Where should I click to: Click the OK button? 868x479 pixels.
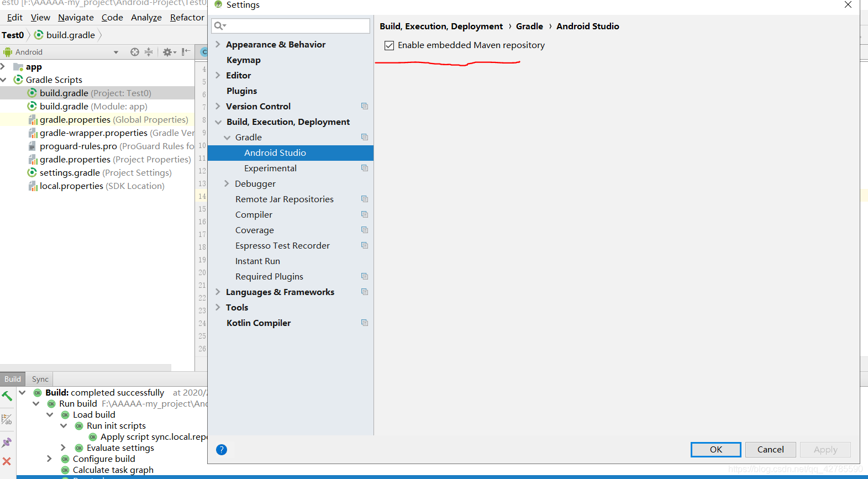coord(716,450)
